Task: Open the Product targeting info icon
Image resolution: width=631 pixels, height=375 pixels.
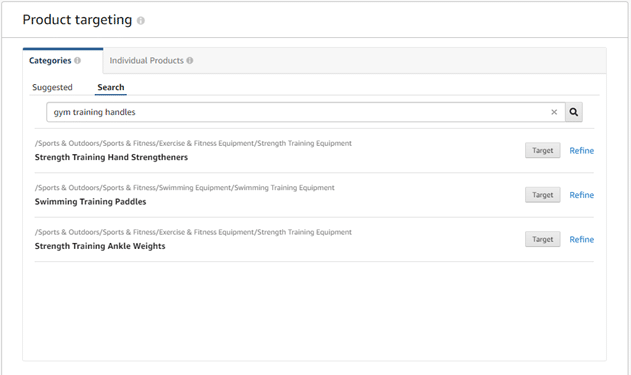Action: (140, 21)
